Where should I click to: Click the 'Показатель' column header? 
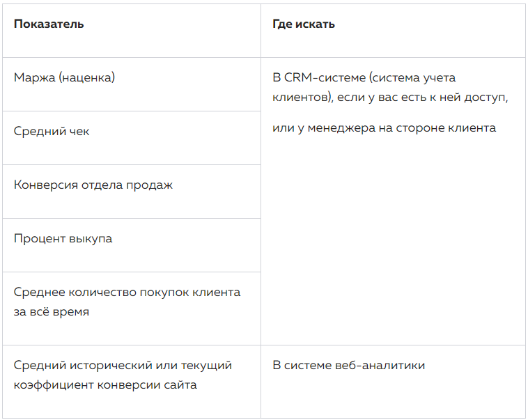pos(49,24)
